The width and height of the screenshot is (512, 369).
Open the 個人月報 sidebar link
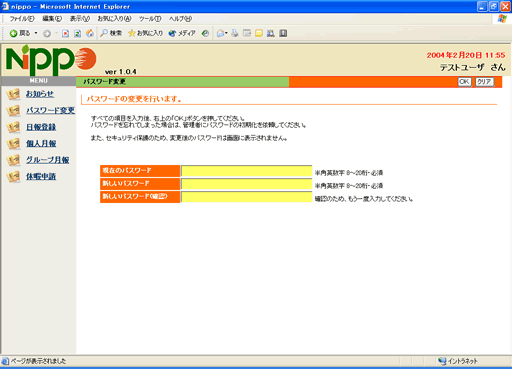click(x=41, y=143)
